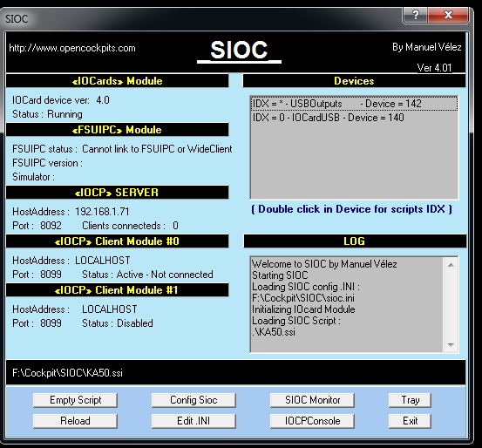Reload the SIOC script
Image resolution: width=482 pixels, height=448 pixels.
(x=75, y=421)
